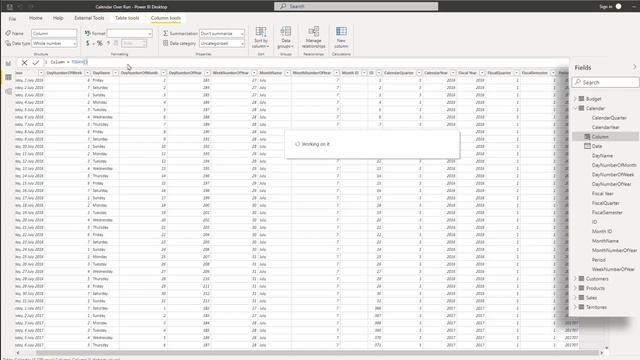This screenshot has width=640, height=360.
Task: Click the Territories table icon
Action: (x=582, y=307)
